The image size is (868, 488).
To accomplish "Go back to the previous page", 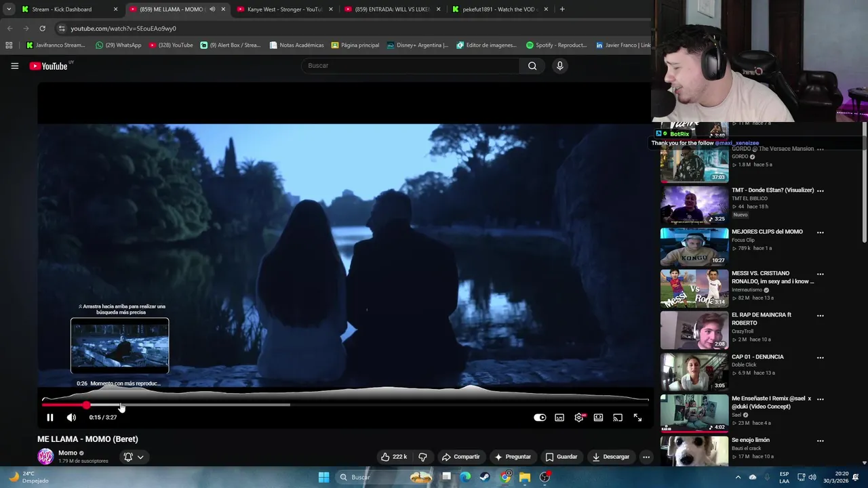I will click(x=9, y=28).
